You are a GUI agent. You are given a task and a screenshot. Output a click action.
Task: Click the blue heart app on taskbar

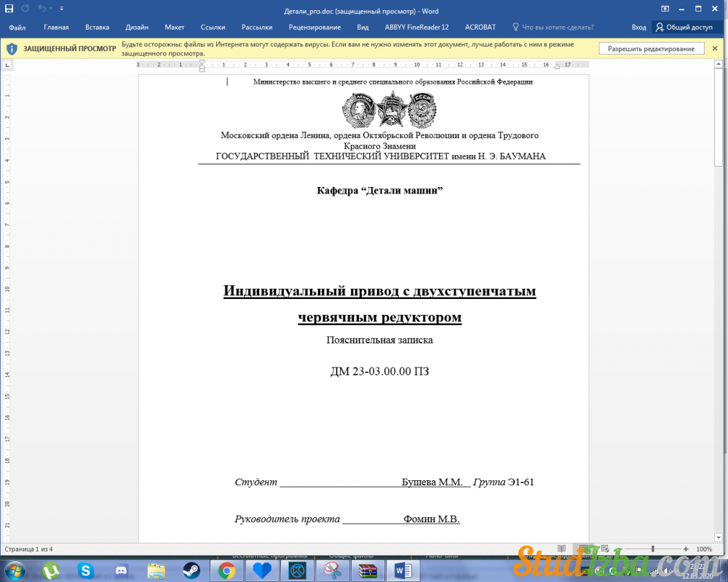pyautogui.click(x=262, y=571)
